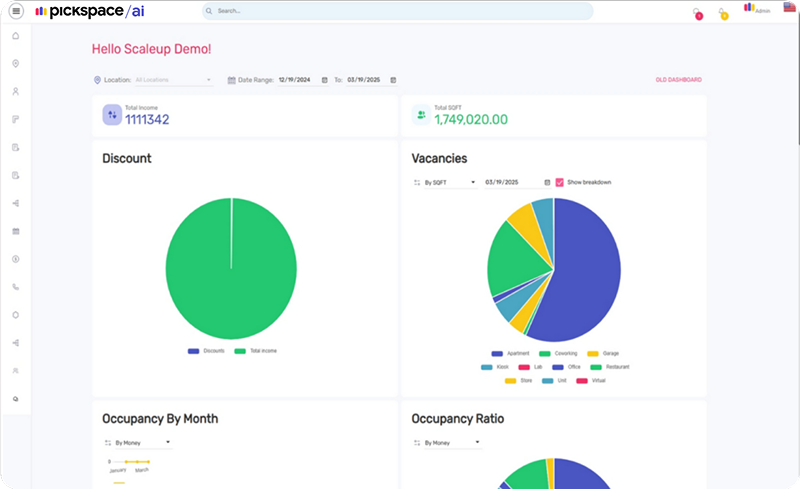Click the January label in Occupancy By Month
Screen dimensions: 800x489
click(118, 470)
